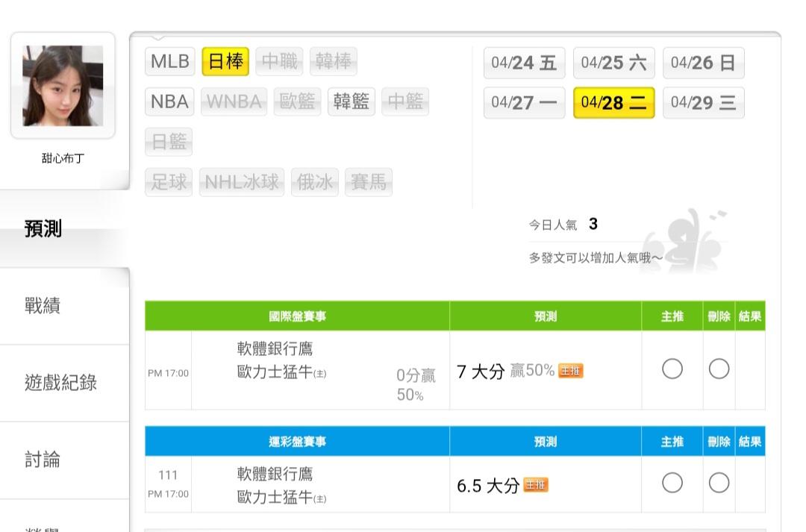Open the 遊戲紀錄 sidebar section
The height and width of the screenshot is (532, 806).
pos(60,384)
